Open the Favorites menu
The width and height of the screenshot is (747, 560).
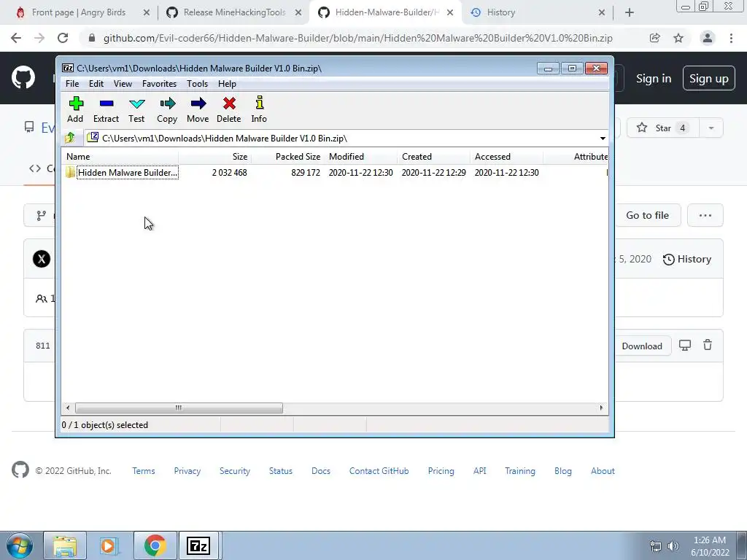click(x=159, y=84)
